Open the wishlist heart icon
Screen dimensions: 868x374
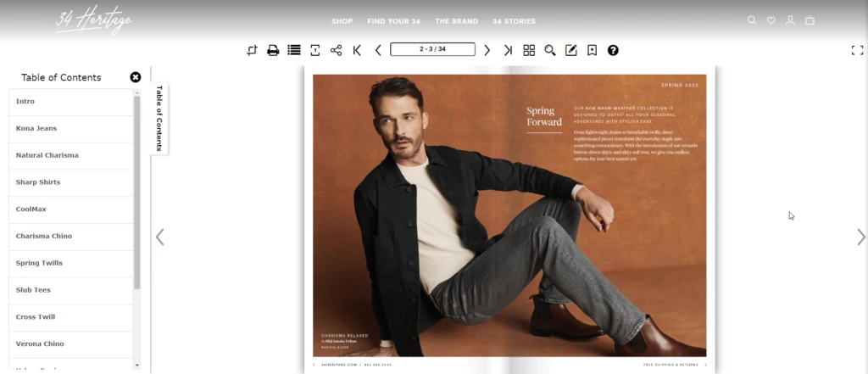tap(771, 20)
